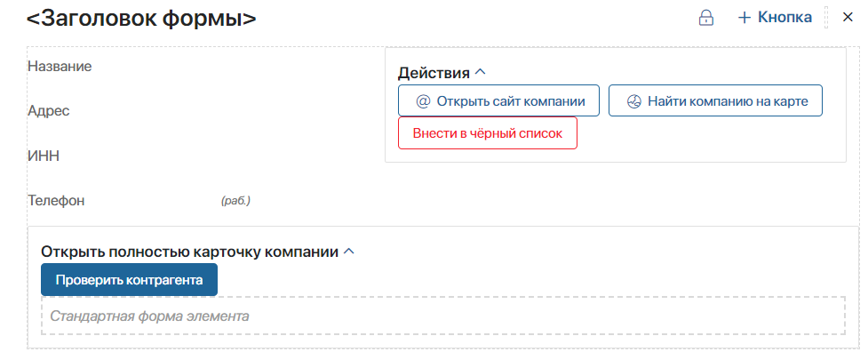Collapse the Открыть полностью карточку компании chevron
Viewport: 868px width, 360px height.
point(349,252)
